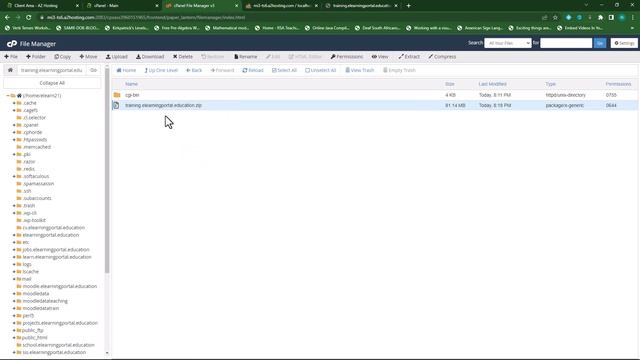Click the cPanel logo in the header
Screen dimensions: 640x360
[x=12, y=44]
